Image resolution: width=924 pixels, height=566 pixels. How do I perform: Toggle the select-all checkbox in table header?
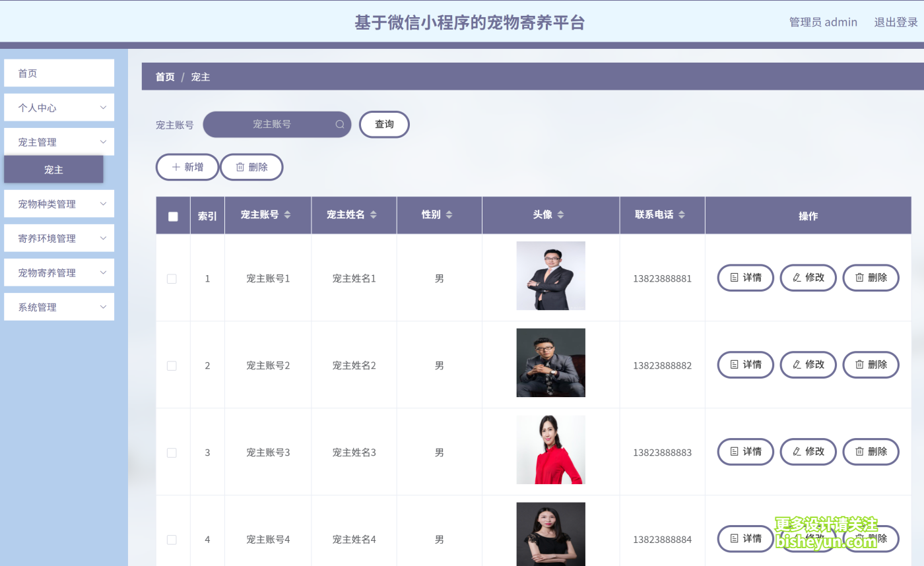(172, 215)
